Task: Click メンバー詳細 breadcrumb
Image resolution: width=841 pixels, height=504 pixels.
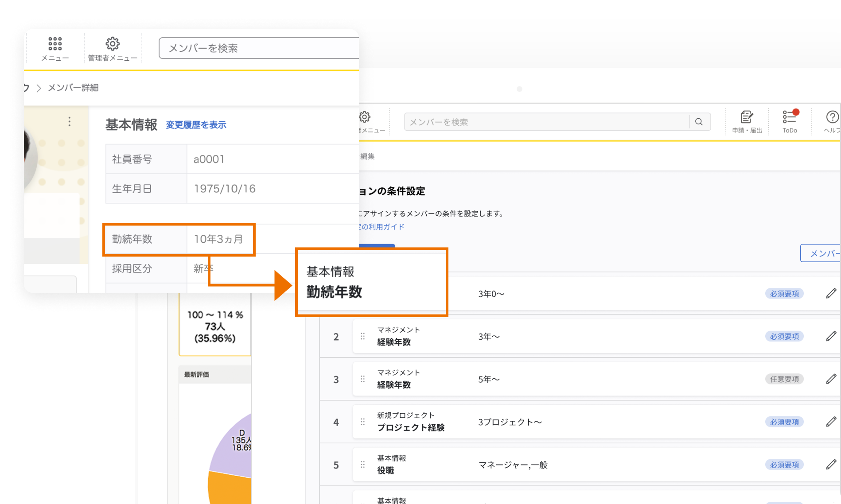Action: click(x=73, y=88)
